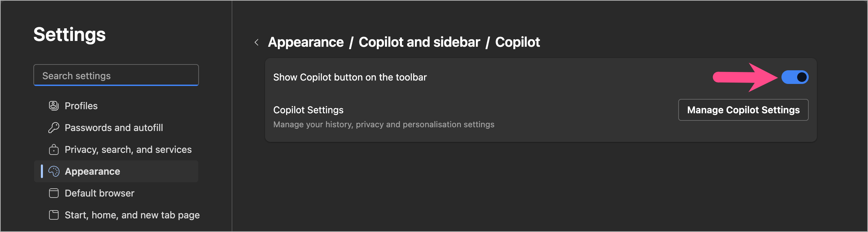
Task: Click the Search settings input field
Action: pos(116,75)
